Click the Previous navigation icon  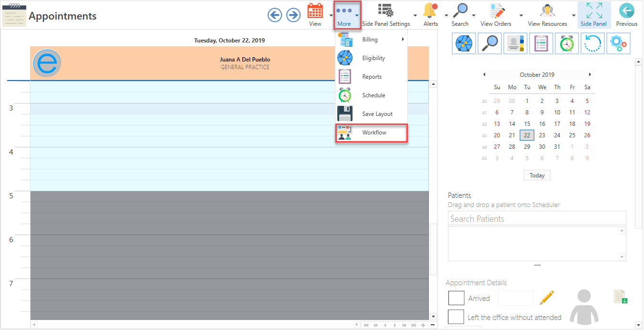click(x=626, y=10)
